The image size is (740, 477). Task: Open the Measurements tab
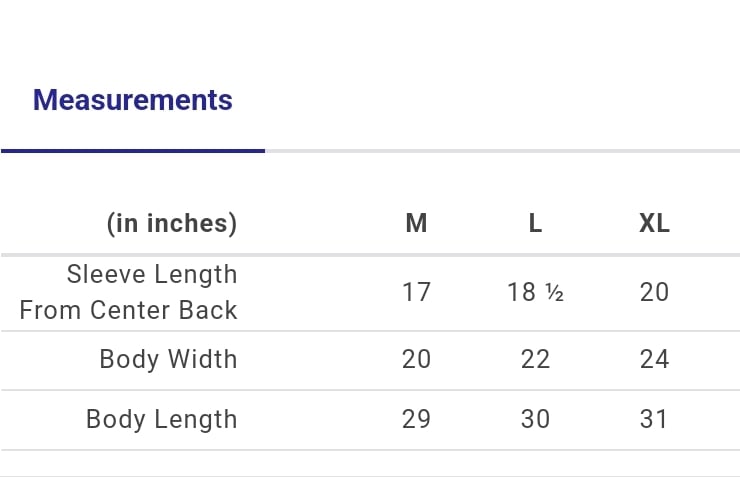coord(133,100)
